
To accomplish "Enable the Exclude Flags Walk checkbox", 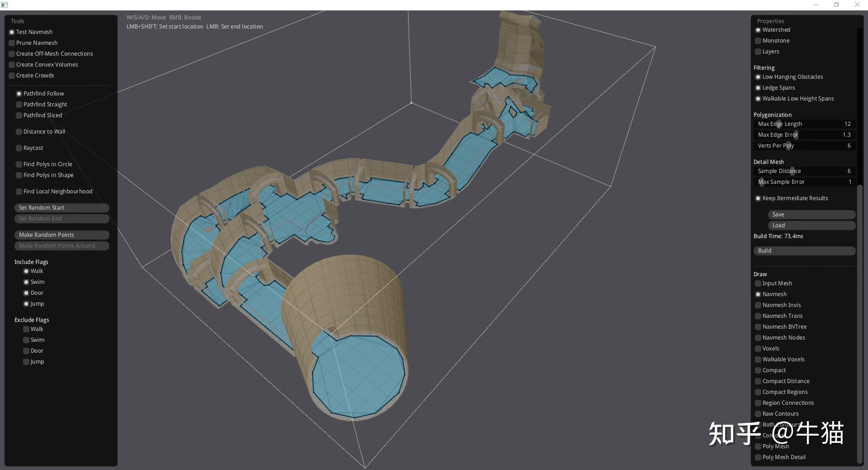I will [27, 329].
